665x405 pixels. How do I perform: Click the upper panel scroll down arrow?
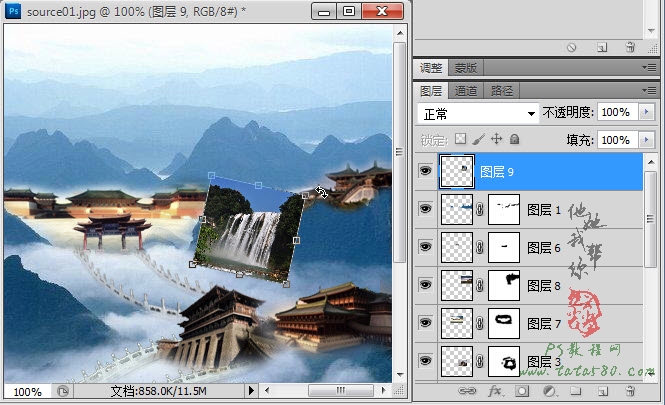(x=651, y=31)
